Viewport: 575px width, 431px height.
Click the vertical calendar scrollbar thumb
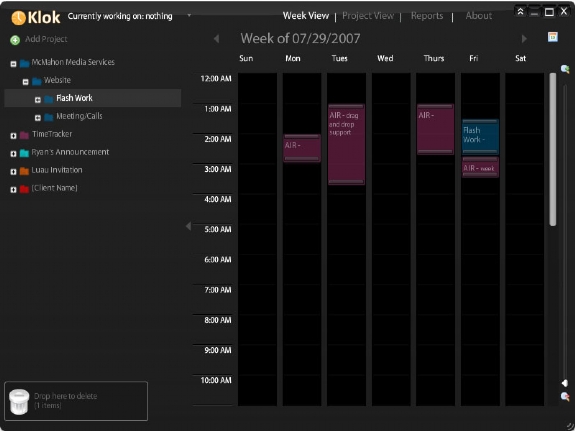click(553, 150)
